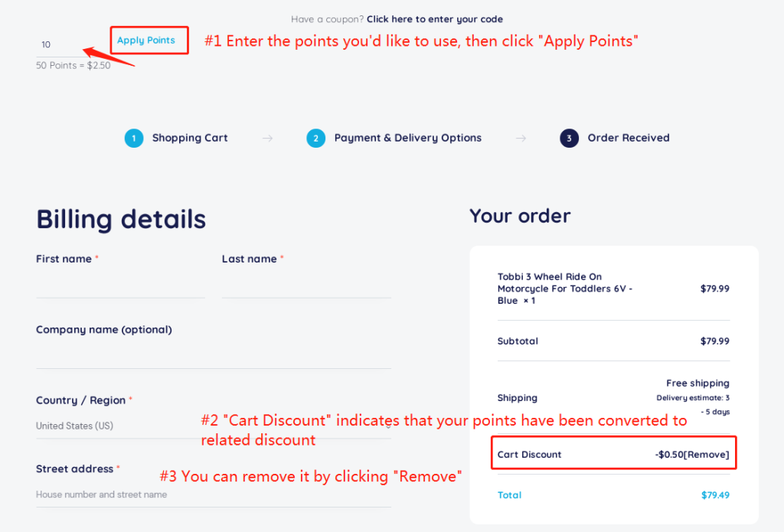Click the Company name input field
The width and height of the screenshot is (784, 532).
[x=214, y=355]
